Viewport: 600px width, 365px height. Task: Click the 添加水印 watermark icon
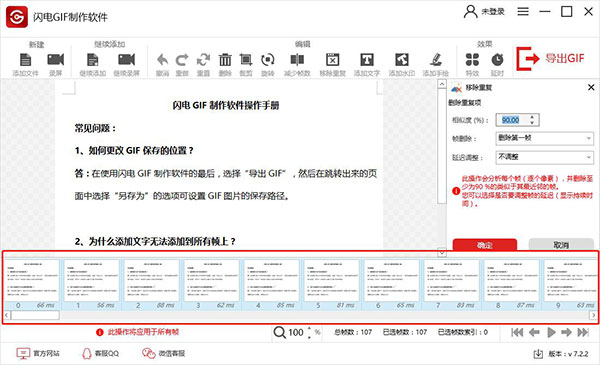click(x=402, y=60)
